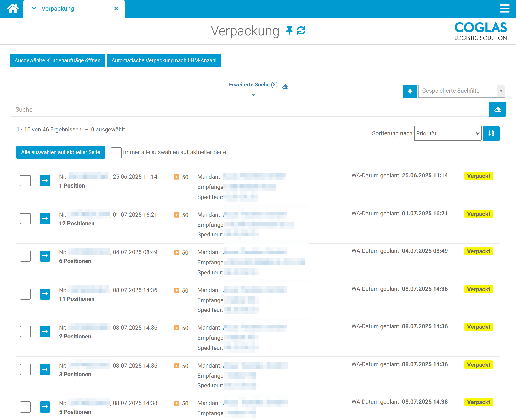Viewport: 516px width, 420px height.
Task: Check 'Immer alle auswählen auf aktueller Seite'
Action: point(116,153)
